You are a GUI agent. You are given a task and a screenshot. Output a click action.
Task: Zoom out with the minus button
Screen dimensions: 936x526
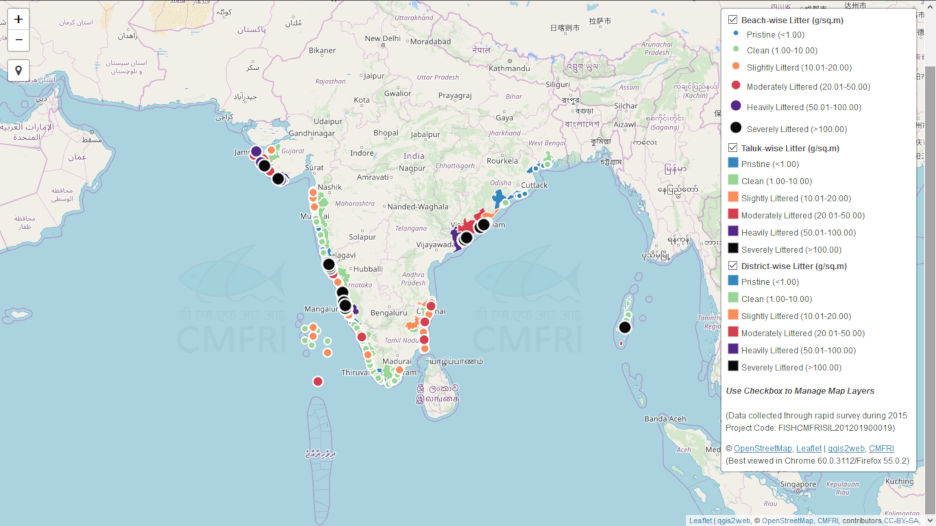[19, 40]
